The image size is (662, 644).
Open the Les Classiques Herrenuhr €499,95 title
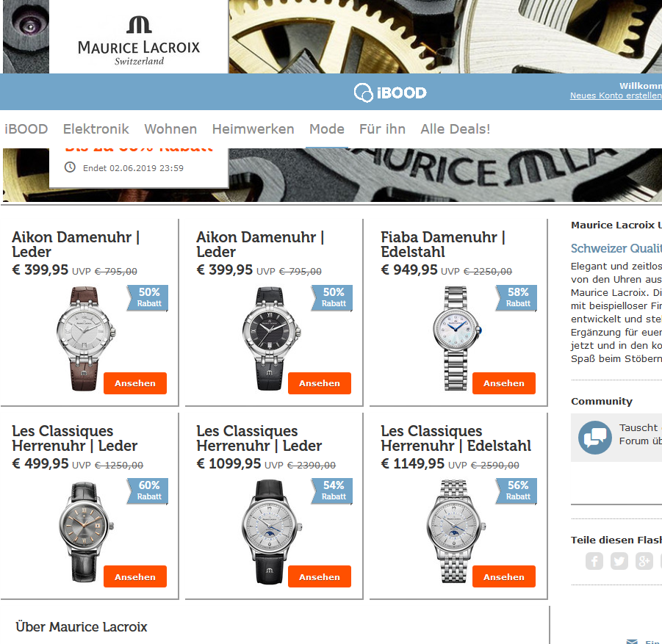pos(75,438)
